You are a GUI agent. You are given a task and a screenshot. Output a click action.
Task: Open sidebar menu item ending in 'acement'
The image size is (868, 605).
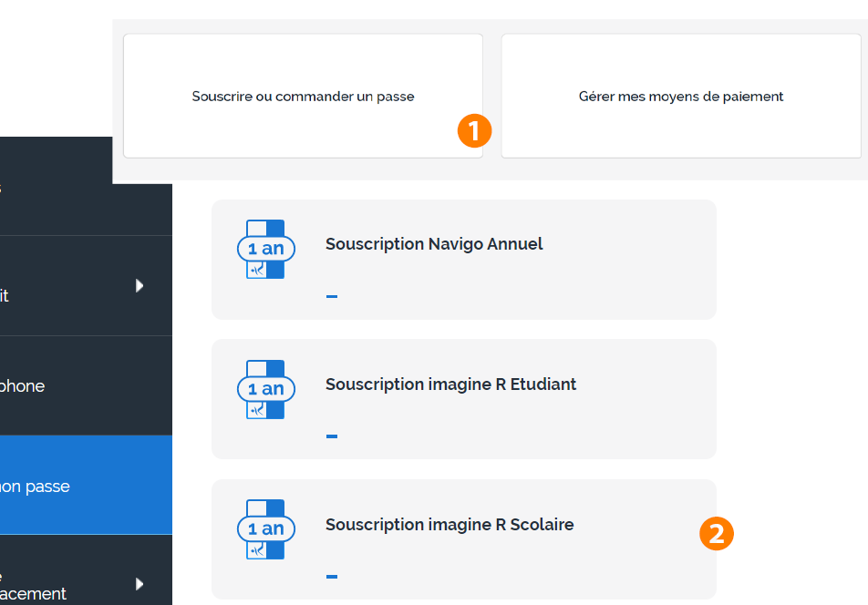[x=86, y=570]
